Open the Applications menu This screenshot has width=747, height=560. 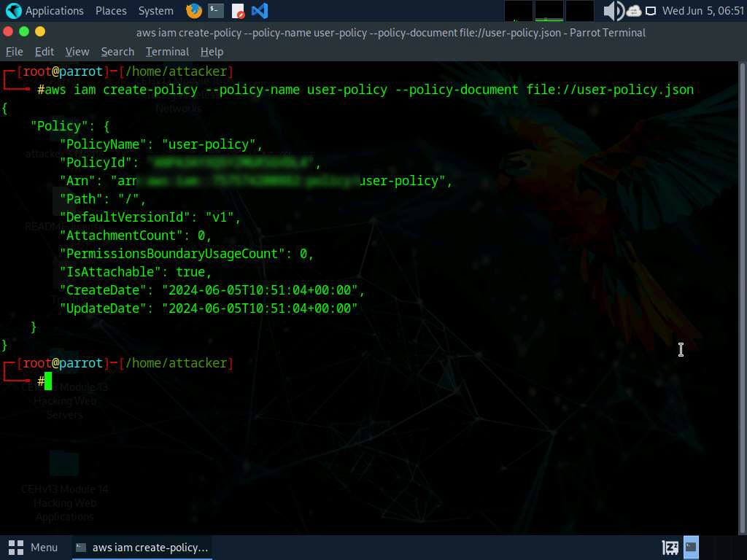[45, 11]
